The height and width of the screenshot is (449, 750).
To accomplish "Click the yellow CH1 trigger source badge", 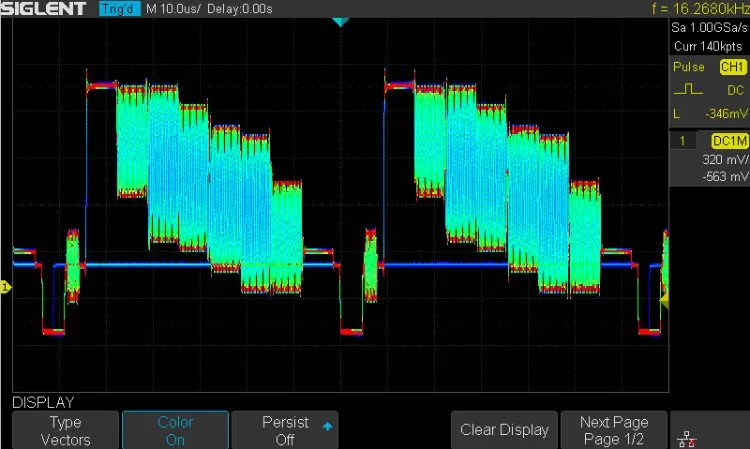I will pos(732,67).
